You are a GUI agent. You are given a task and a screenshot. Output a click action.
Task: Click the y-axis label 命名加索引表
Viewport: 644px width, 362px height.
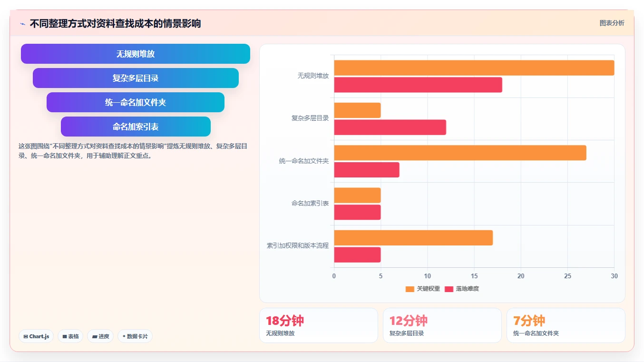[x=310, y=204]
